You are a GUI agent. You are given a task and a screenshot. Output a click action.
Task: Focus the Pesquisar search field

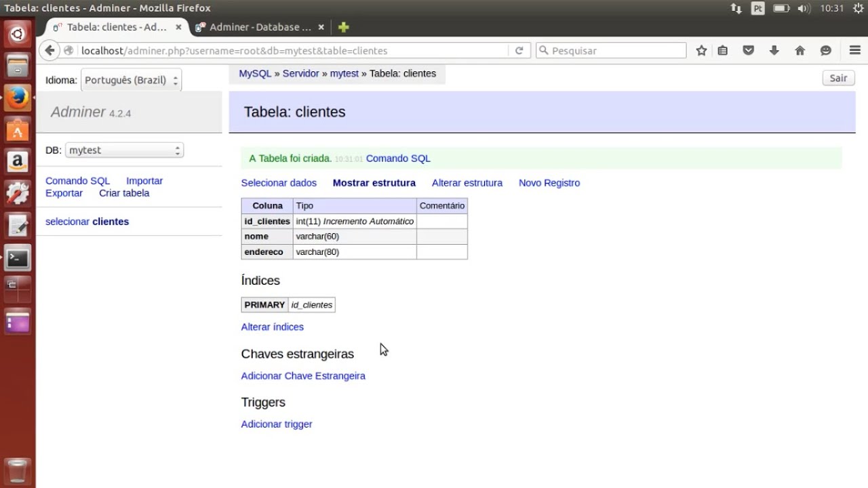[x=611, y=51]
